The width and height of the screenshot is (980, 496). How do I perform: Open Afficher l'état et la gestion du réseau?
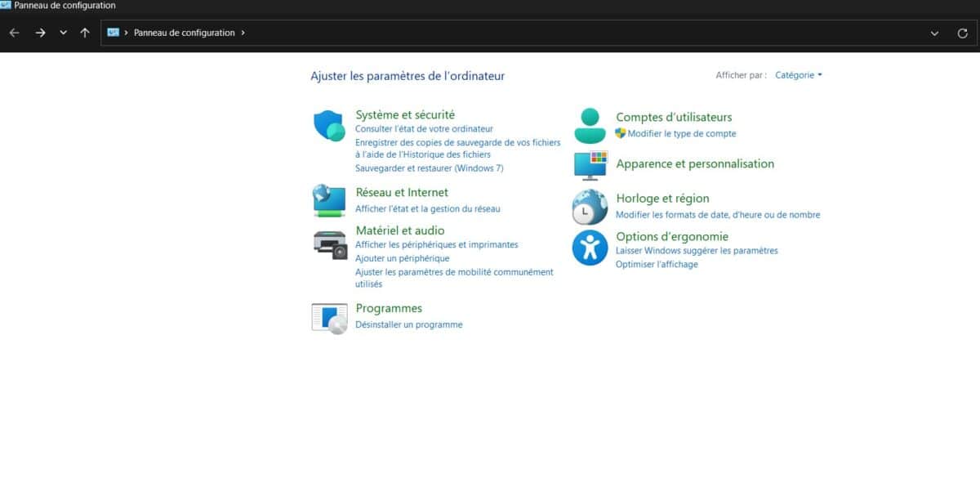click(427, 209)
